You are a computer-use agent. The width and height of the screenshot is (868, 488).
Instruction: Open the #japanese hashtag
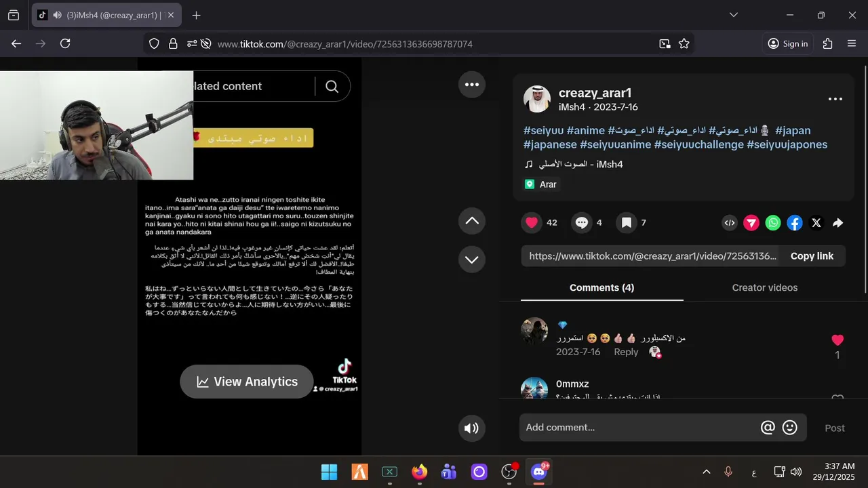click(x=550, y=144)
